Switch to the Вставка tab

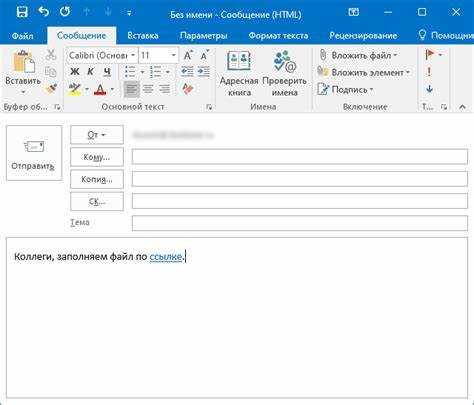click(x=143, y=36)
